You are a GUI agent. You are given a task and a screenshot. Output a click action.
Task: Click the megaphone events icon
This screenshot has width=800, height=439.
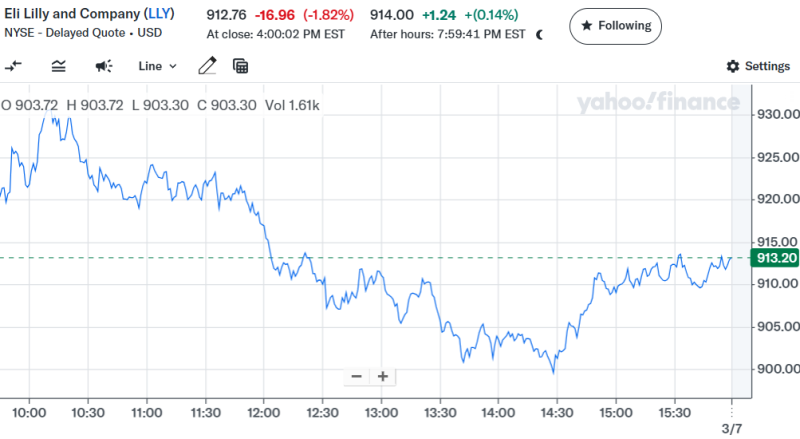tap(104, 66)
